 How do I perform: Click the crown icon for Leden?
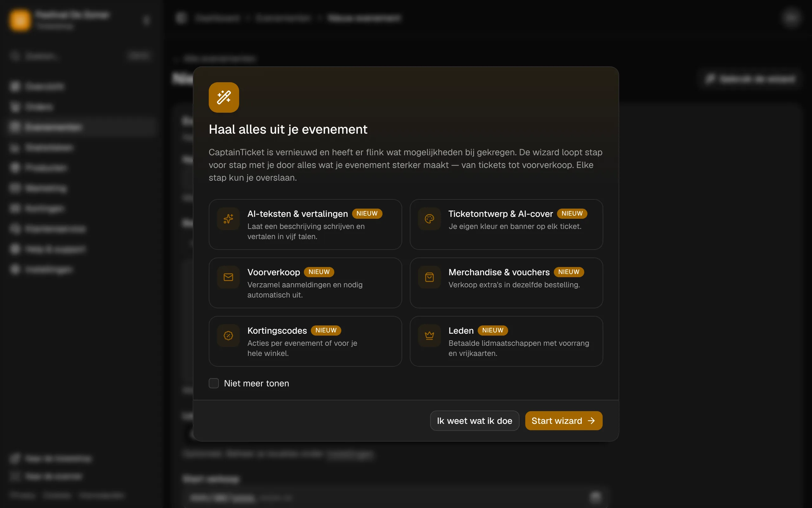(x=429, y=336)
